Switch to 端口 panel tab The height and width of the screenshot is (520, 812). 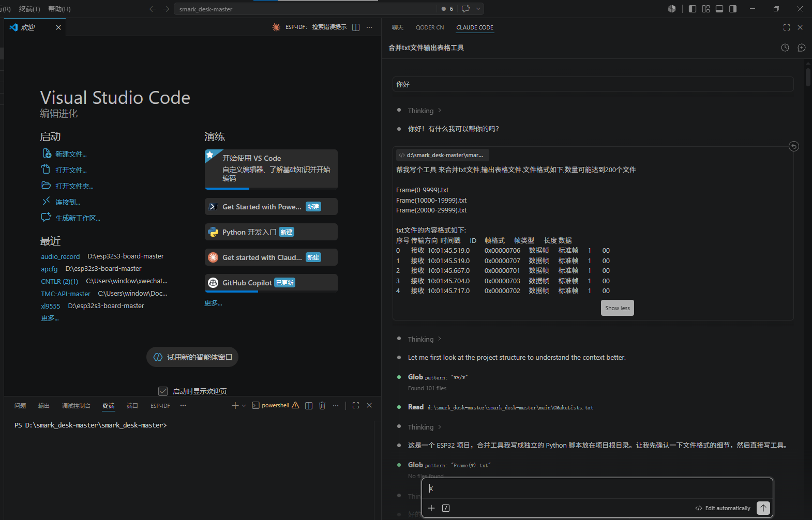click(x=132, y=406)
